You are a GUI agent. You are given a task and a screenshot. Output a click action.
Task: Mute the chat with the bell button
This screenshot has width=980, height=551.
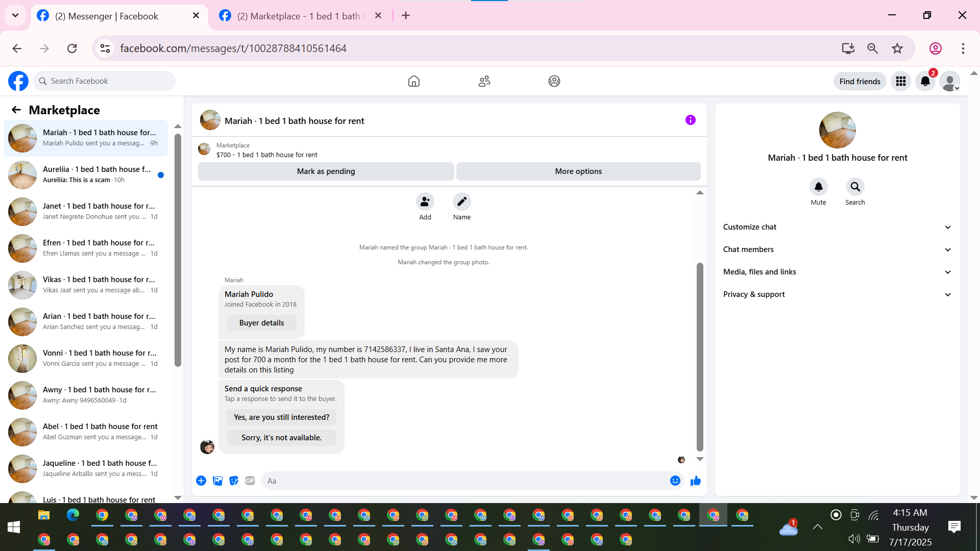[x=818, y=187]
